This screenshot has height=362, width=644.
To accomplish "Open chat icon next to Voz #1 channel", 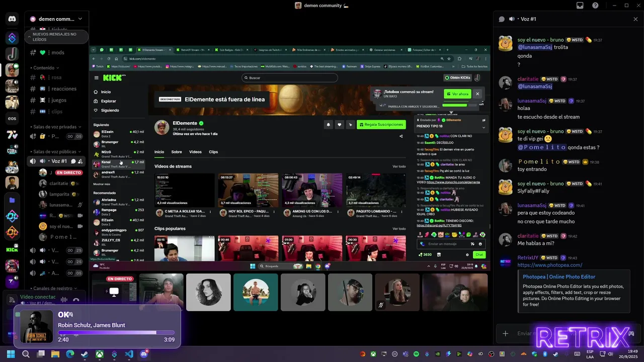I will tap(73, 161).
